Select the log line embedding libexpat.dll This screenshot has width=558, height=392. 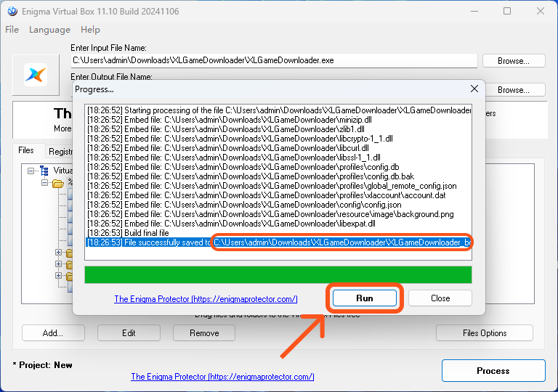(278, 224)
